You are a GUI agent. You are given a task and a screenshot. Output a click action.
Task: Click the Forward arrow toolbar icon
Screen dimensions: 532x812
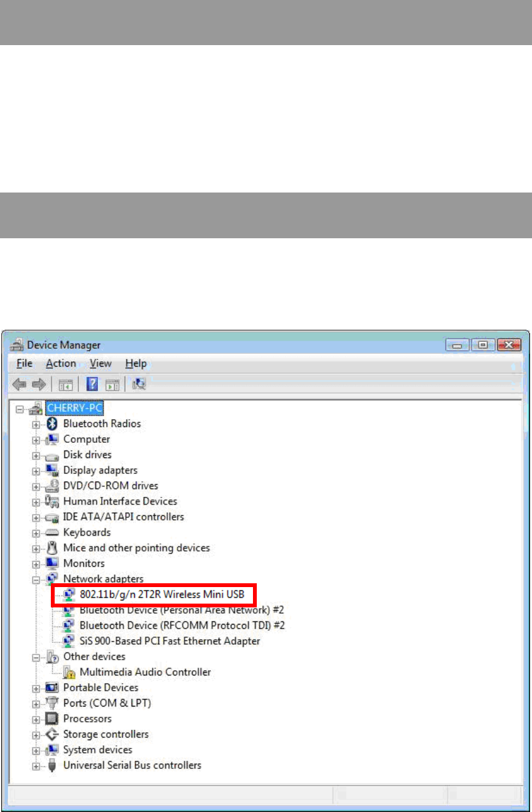[x=40, y=384]
